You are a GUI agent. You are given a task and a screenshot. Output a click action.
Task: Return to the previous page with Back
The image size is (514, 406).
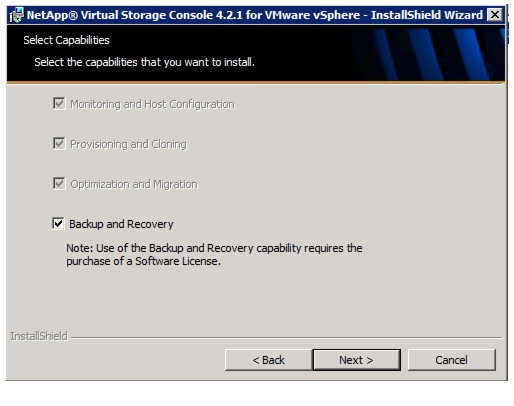pyautogui.click(x=269, y=360)
